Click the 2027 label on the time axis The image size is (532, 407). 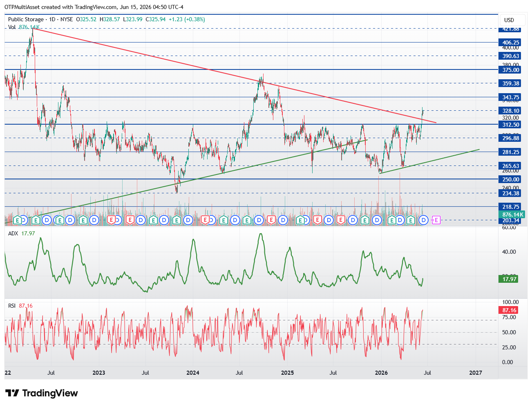[476, 373]
